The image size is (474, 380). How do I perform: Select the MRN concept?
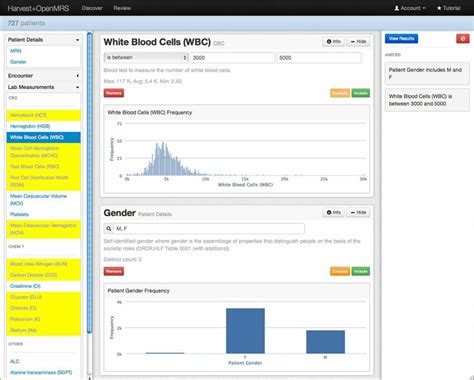coord(16,51)
